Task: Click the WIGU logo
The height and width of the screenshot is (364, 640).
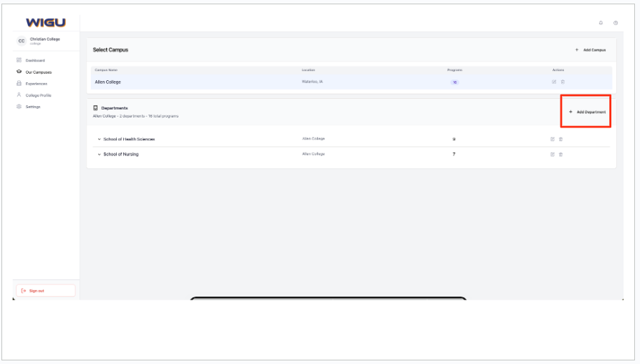Action: [46, 23]
